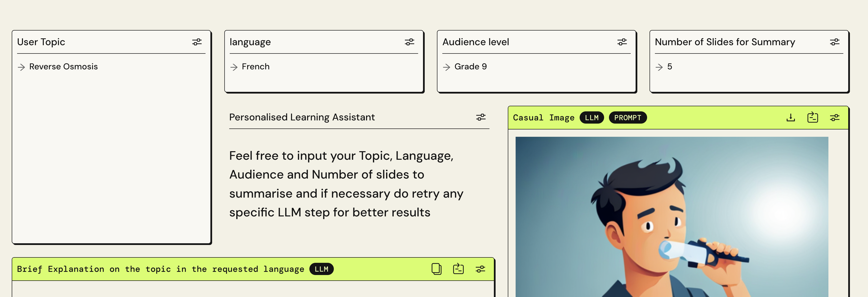Open settings icon on Audience level card
868x297 pixels.
click(622, 42)
